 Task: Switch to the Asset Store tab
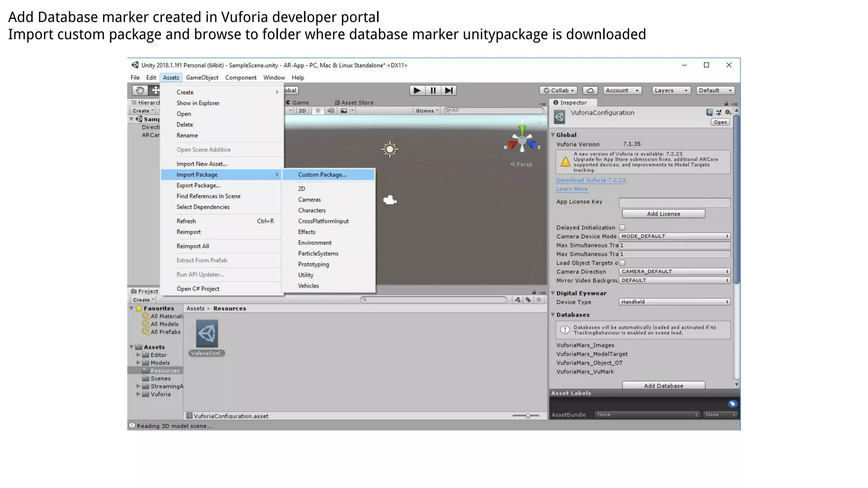pyautogui.click(x=354, y=103)
